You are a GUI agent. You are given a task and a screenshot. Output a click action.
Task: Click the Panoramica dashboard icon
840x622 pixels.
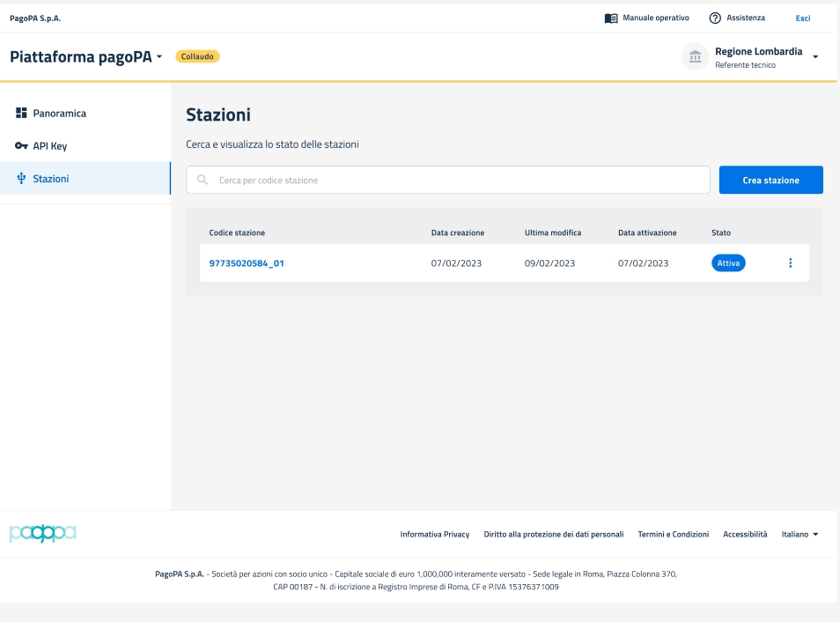(x=22, y=114)
